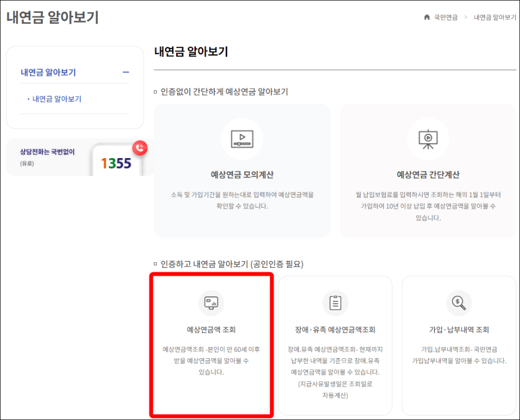This screenshot has width=520, height=420.
Task: Click the video play icon for 예상연금 모의계산
Action: pyautogui.click(x=242, y=138)
